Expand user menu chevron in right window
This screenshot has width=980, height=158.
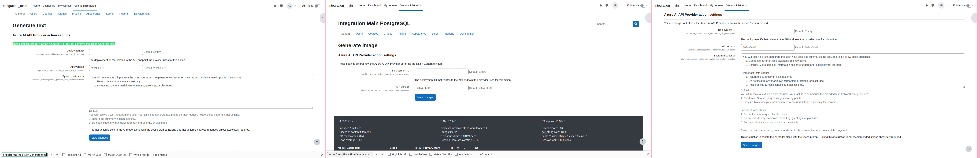coord(946,6)
